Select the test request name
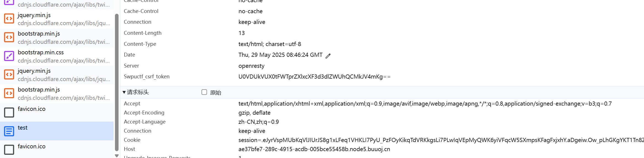The height and width of the screenshot is (158, 644). point(23,128)
